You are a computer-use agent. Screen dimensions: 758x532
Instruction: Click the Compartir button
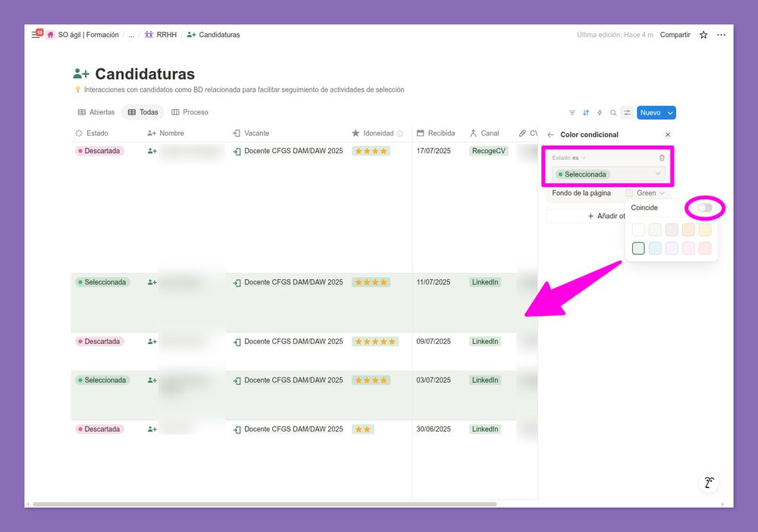click(675, 35)
